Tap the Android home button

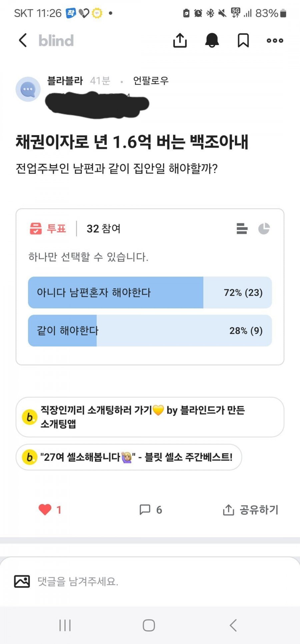coord(149,625)
